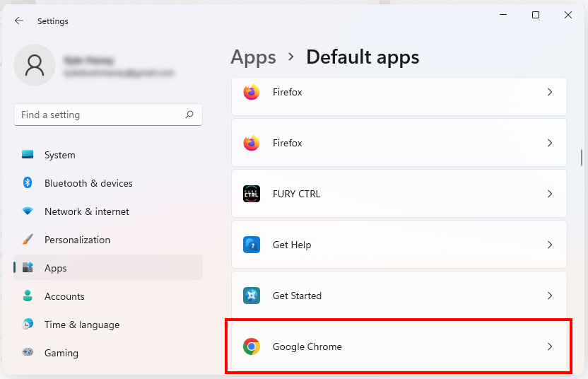Close the Settings window
This screenshot has height=379, width=588.
click(568, 15)
